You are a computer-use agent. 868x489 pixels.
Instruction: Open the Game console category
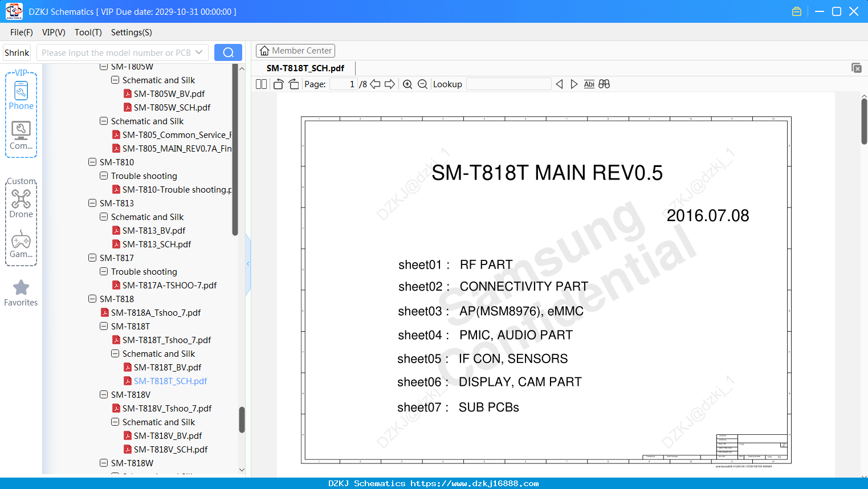click(21, 244)
